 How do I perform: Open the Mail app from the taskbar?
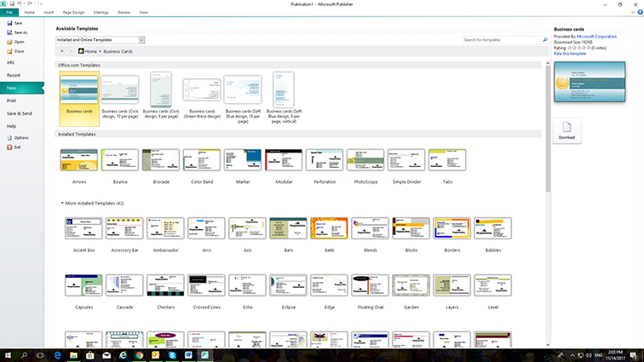106,355
